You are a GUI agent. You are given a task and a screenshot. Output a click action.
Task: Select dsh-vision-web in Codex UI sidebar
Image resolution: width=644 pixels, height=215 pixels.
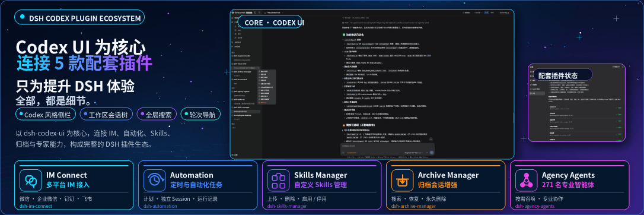tap(241, 64)
